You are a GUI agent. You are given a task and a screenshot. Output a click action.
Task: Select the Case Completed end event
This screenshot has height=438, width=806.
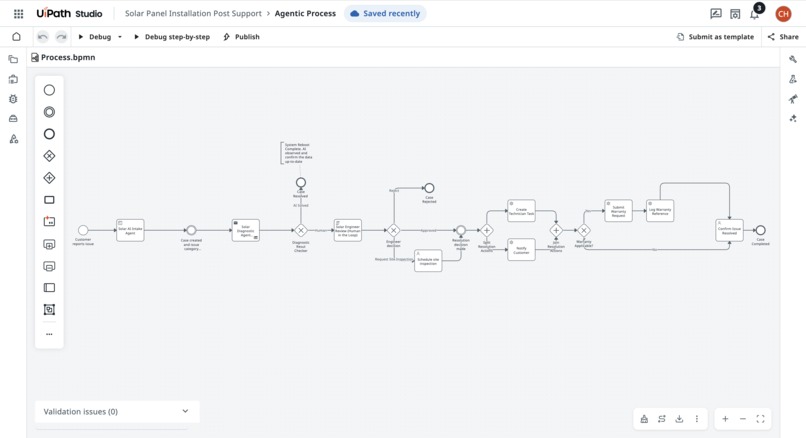(x=761, y=230)
